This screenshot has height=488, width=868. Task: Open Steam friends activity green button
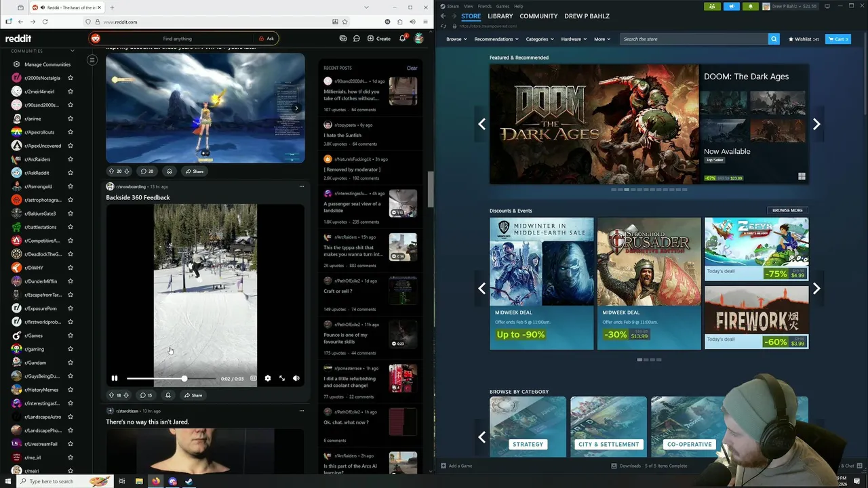click(x=711, y=6)
